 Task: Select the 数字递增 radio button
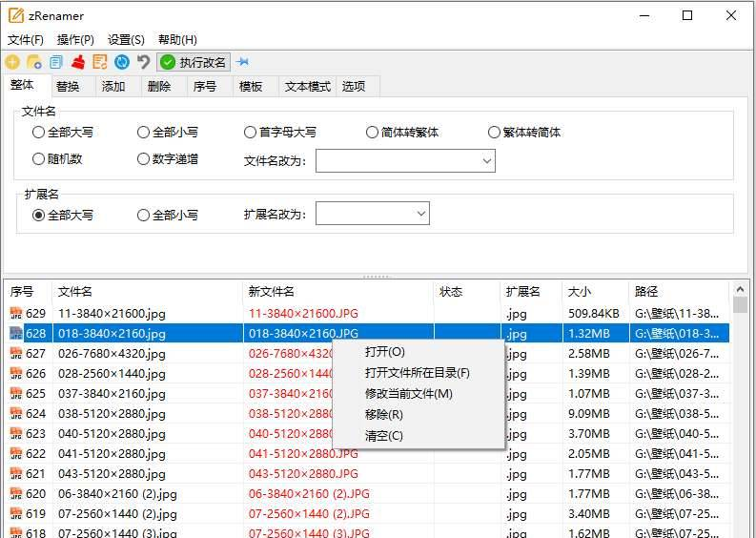[144, 159]
